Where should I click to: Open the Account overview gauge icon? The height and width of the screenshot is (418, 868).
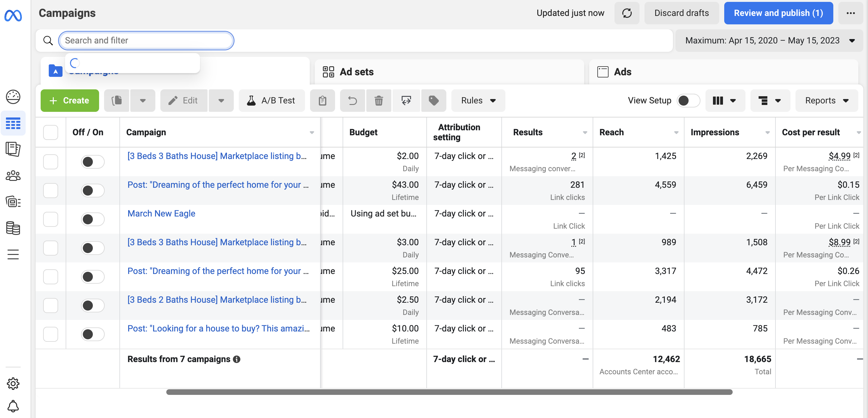pyautogui.click(x=13, y=97)
